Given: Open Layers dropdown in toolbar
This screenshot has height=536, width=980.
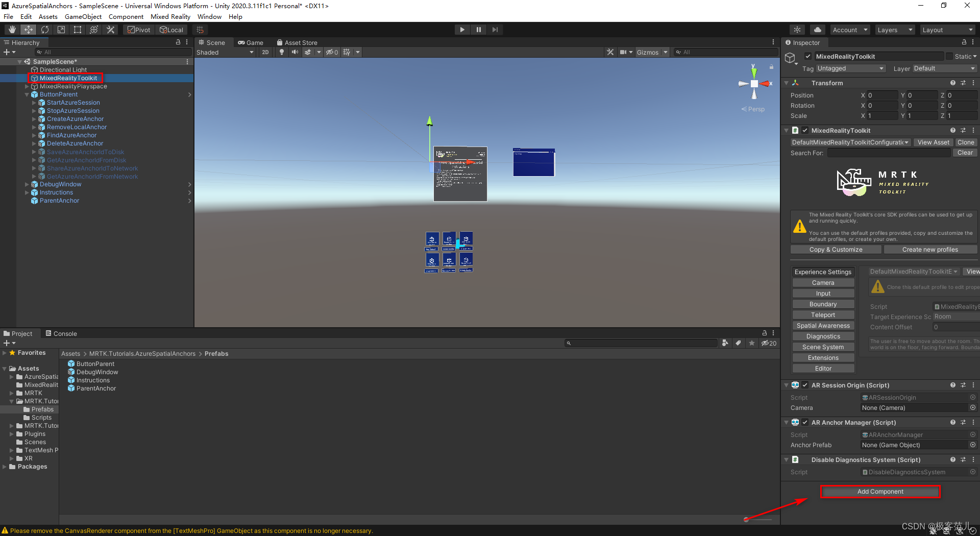Looking at the screenshot, I should tap(895, 30).
